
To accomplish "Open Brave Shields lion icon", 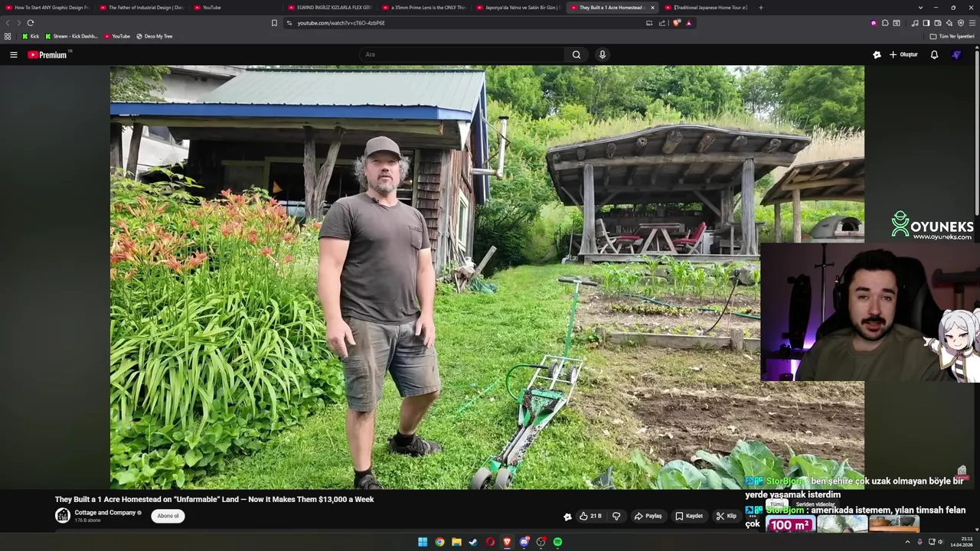I will pos(676,23).
